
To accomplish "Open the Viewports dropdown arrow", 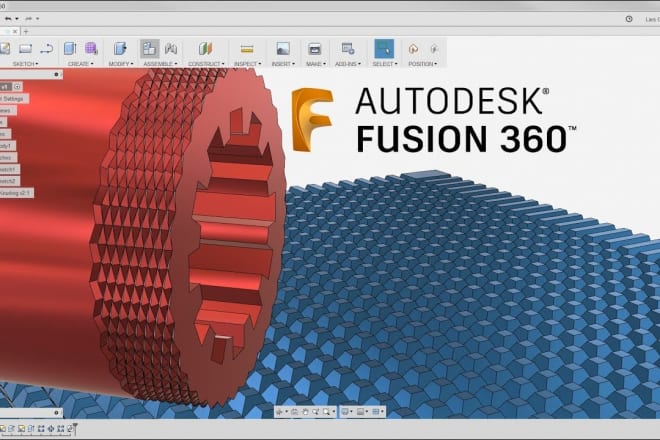I will tap(382, 412).
